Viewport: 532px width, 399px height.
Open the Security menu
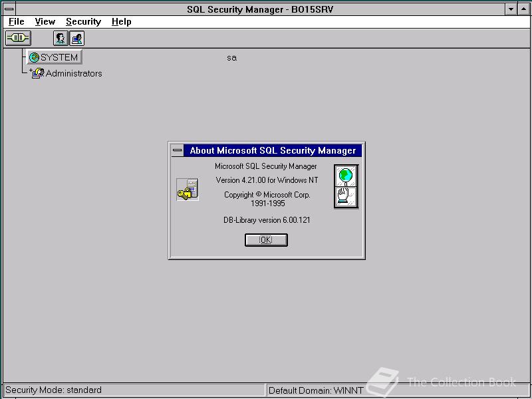click(x=84, y=22)
